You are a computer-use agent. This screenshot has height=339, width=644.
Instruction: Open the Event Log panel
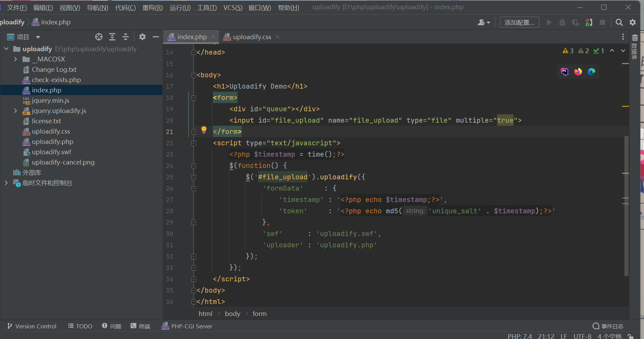pos(608,326)
